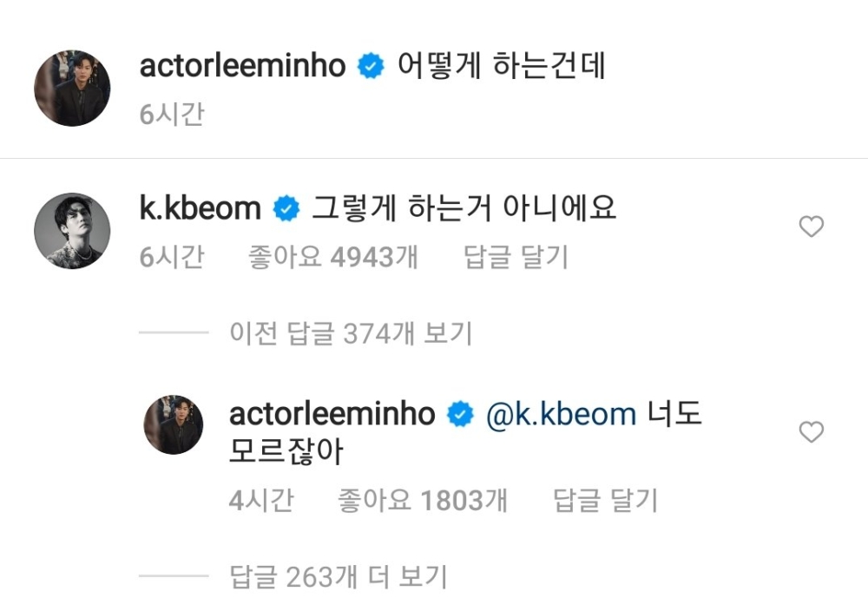
Task: Reply to k.kbeom via 답글 달기
Action: [516, 258]
